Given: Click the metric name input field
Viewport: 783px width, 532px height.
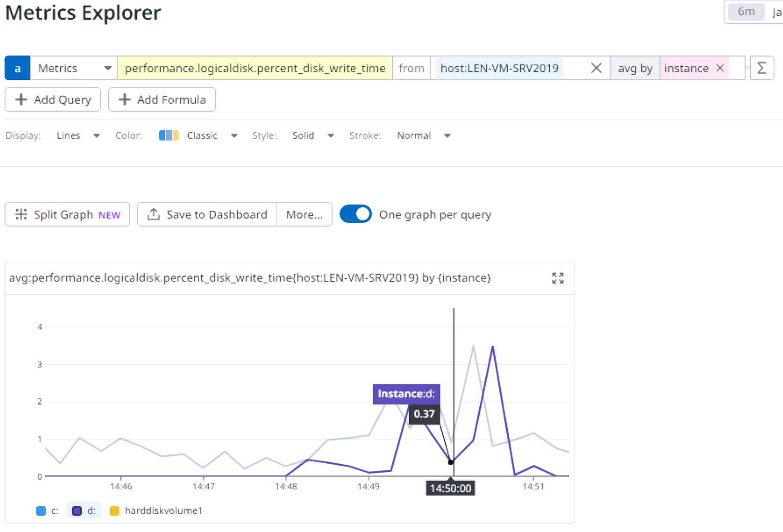Looking at the screenshot, I should pos(255,68).
